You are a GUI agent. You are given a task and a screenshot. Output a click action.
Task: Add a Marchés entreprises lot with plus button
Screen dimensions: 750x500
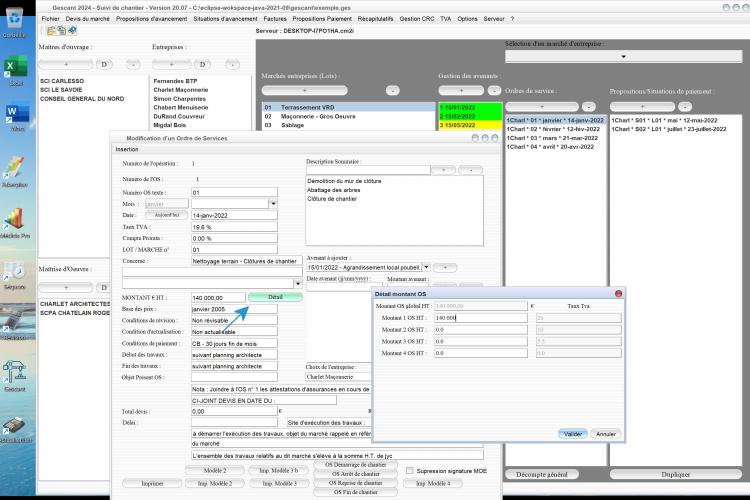(304, 90)
